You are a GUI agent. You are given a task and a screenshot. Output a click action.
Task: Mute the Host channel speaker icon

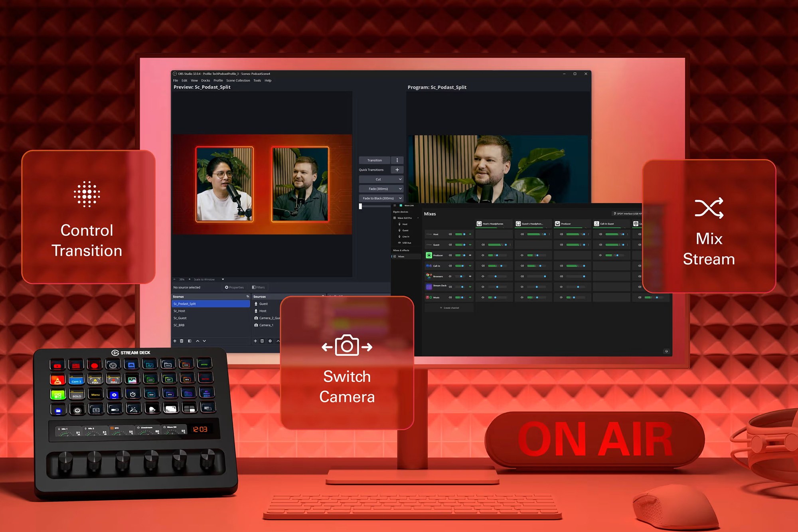point(450,234)
